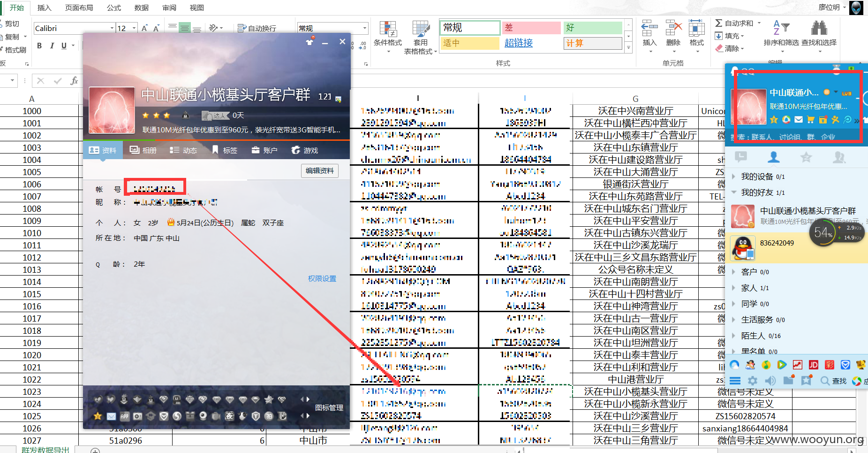Viewport: 868px width, 453px height.
Task: Switch to the 视图 ribbon tab
Action: 197,8
